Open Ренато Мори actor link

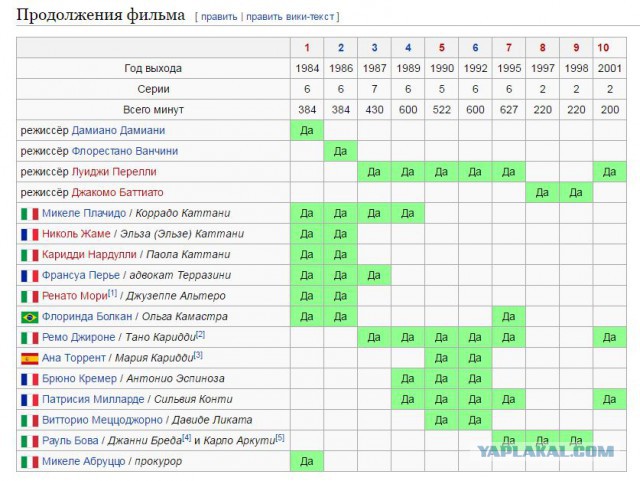tap(75, 296)
